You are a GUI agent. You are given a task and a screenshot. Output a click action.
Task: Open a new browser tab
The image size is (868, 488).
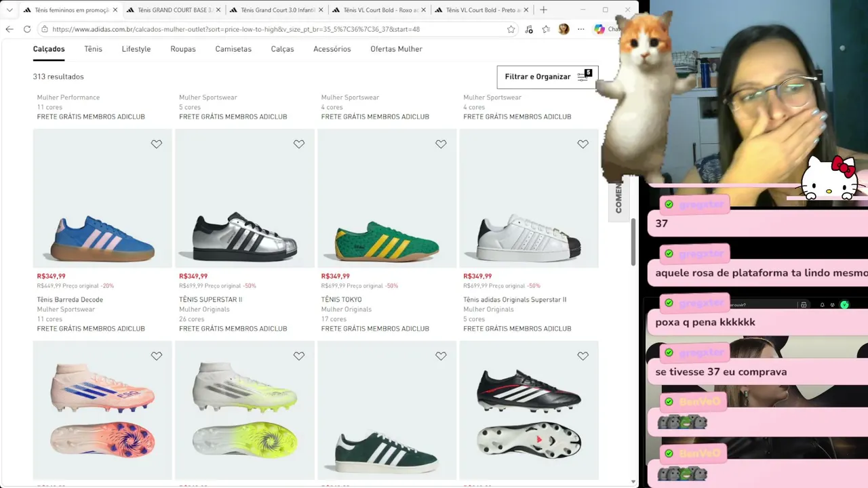click(x=543, y=10)
